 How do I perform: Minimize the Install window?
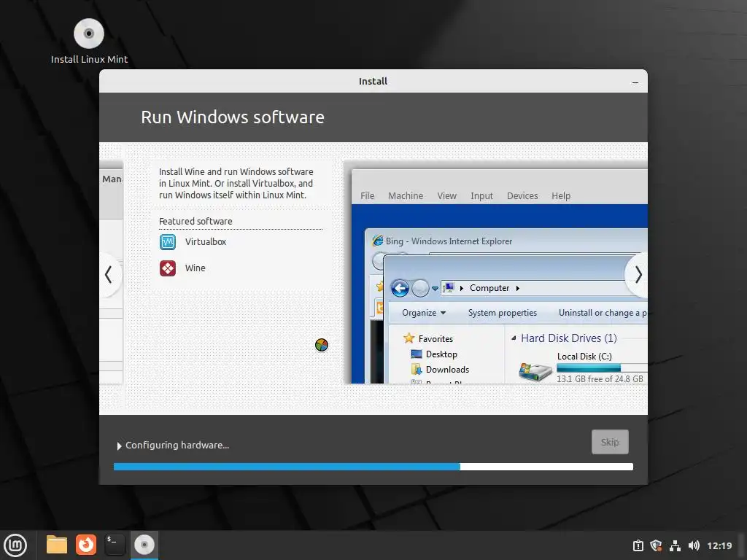point(635,82)
